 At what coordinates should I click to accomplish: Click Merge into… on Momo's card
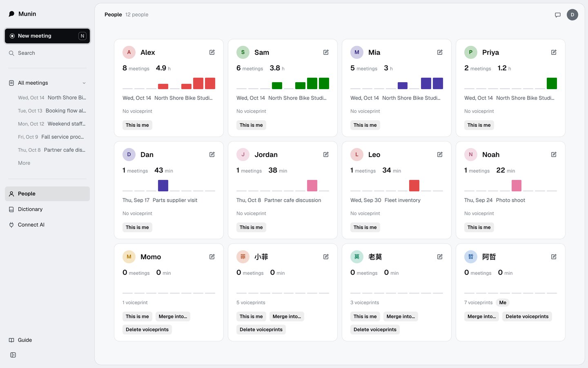point(173,316)
